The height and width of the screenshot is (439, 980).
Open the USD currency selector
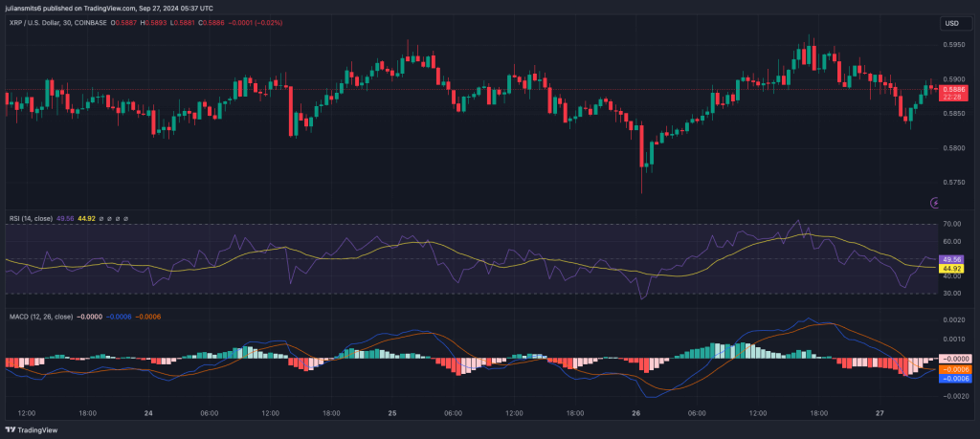tap(956, 23)
